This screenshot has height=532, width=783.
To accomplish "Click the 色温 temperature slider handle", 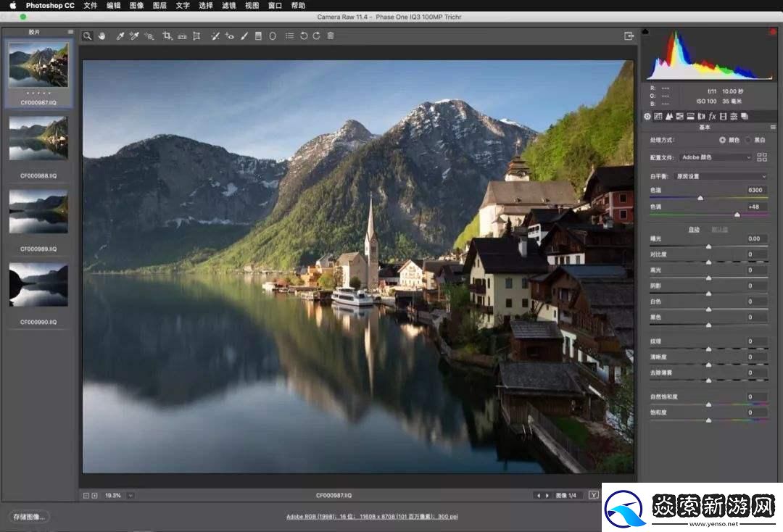I will pos(700,198).
